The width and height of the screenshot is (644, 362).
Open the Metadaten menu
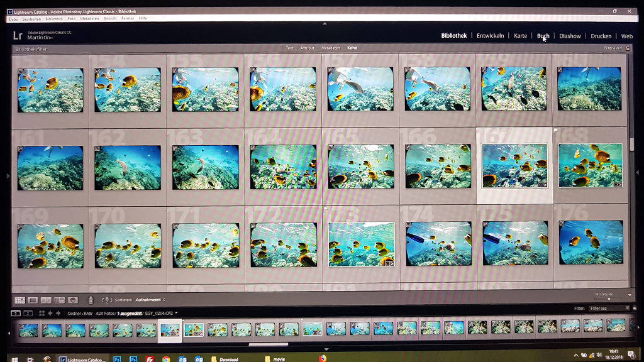coord(89,19)
